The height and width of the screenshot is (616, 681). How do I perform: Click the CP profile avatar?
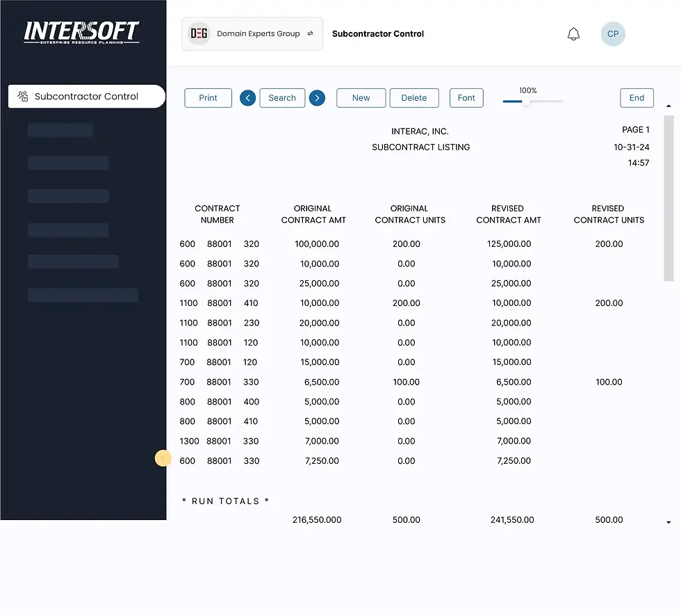click(x=613, y=33)
